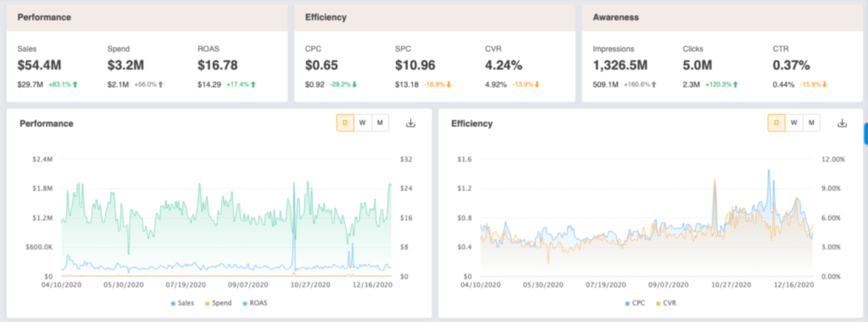Screen dimensions: 868x322
Task: Toggle Spend series in Performance legend
Action: 218,303
